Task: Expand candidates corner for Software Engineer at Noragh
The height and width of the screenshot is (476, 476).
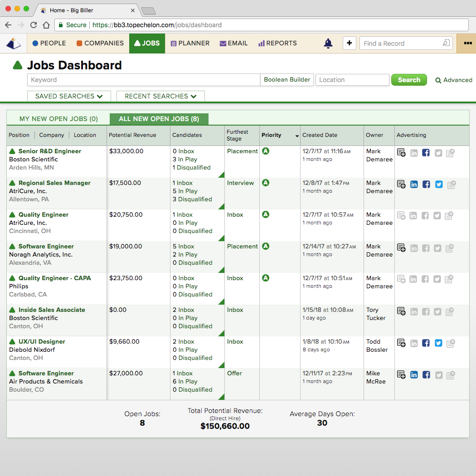Action: click(221, 270)
